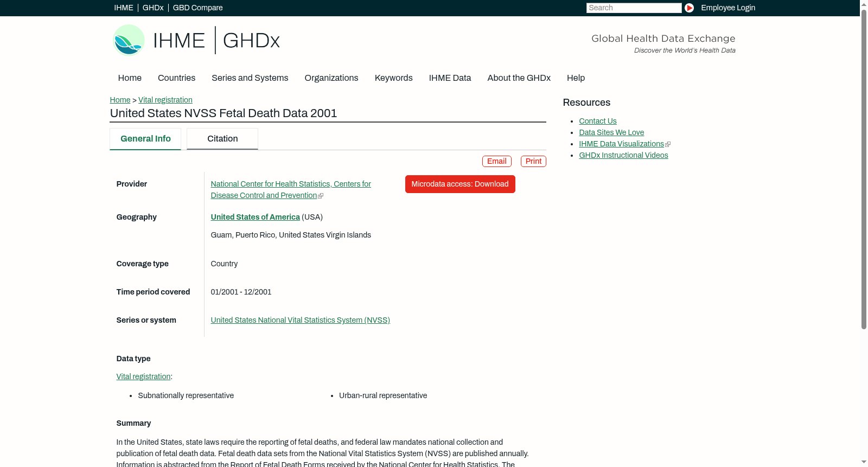Click the Microdata access: Download button
Image resolution: width=868 pixels, height=467 pixels.
click(460, 184)
